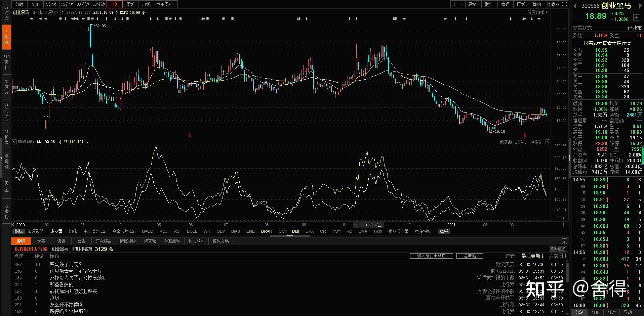
Task: Select 60分钟 period tab
Action: click(x=98, y=4)
